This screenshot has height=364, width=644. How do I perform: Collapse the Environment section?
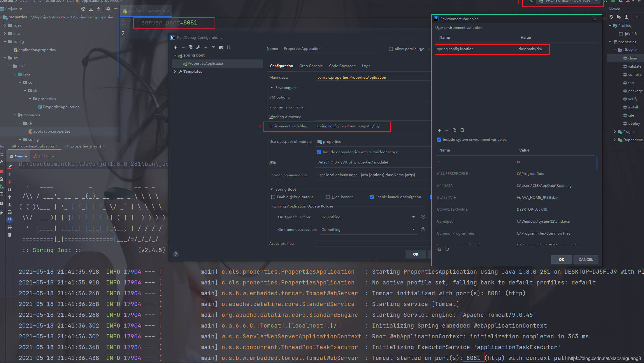coord(272,88)
